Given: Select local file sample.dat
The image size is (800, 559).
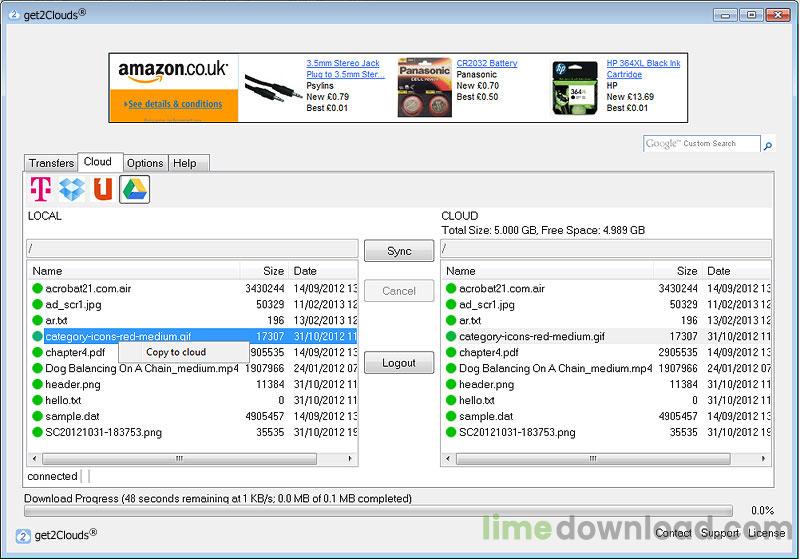Looking at the screenshot, I should [72, 416].
